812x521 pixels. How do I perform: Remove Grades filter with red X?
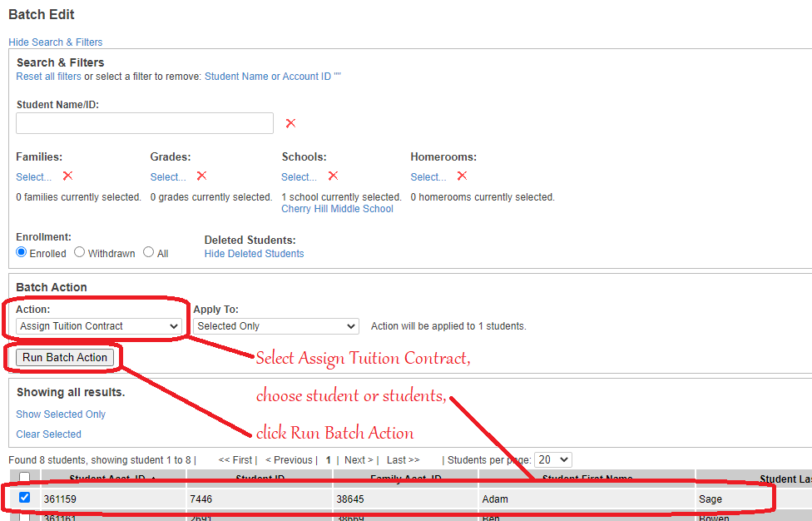201,176
